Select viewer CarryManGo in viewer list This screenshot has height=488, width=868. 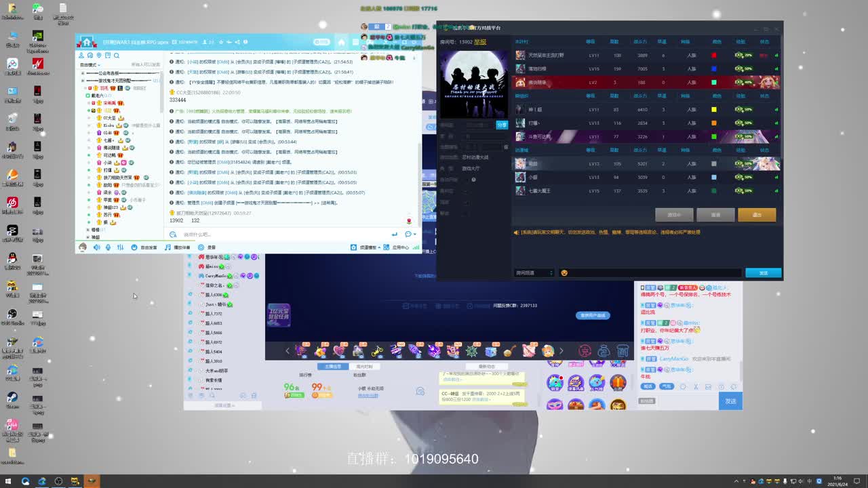[217, 276]
